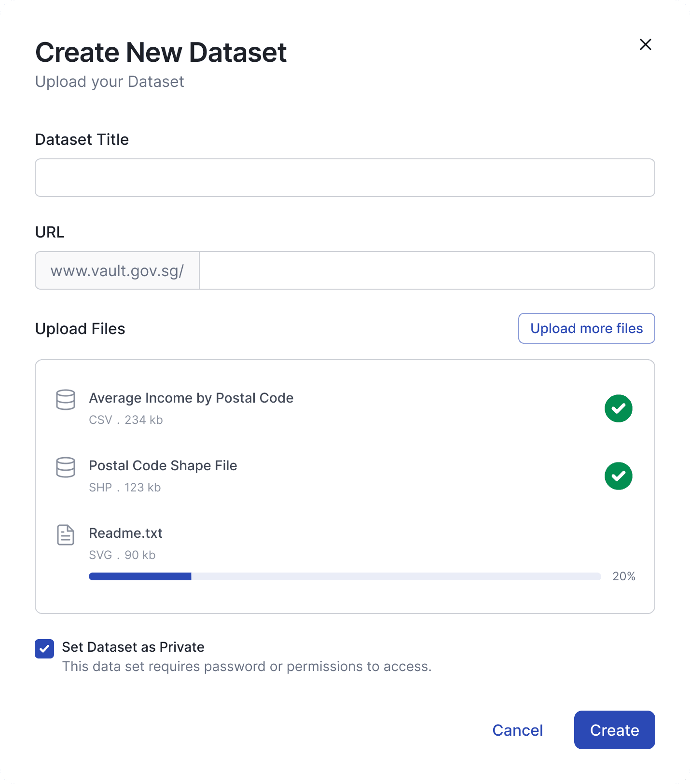Click the document icon beside Readme.txt
This screenshot has width=690, height=784.
(x=66, y=535)
